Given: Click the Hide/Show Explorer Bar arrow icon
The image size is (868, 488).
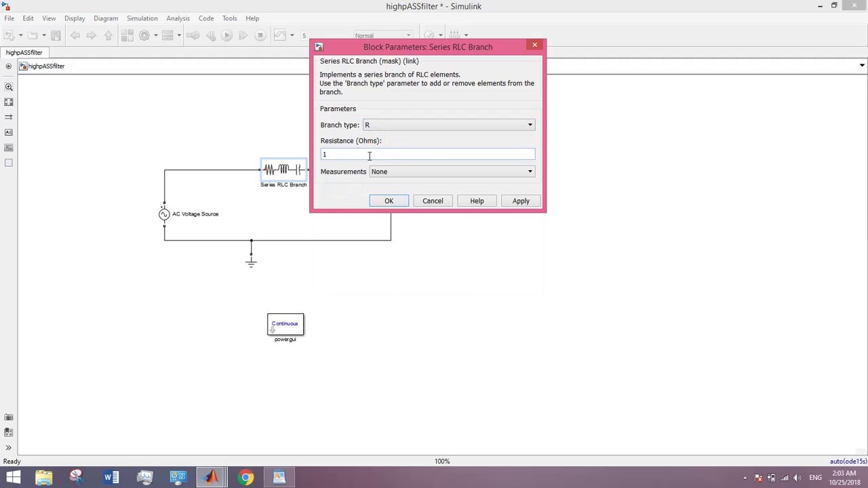Looking at the screenshot, I should (x=9, y=66).
